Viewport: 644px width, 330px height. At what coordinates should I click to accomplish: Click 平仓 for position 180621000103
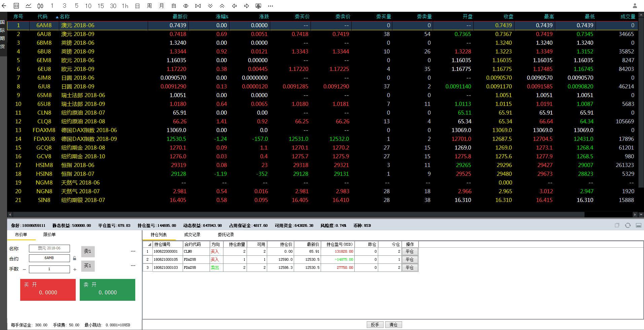tap(409, 267)
